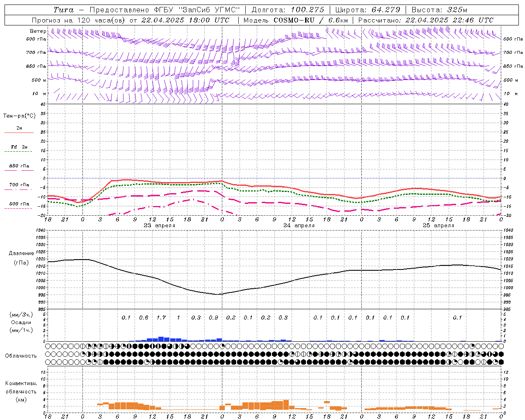Image resolution: width=525 pixels, height=420 pixels.
Task: Select the 1.7 precipitation value
Action: [161, 317]
